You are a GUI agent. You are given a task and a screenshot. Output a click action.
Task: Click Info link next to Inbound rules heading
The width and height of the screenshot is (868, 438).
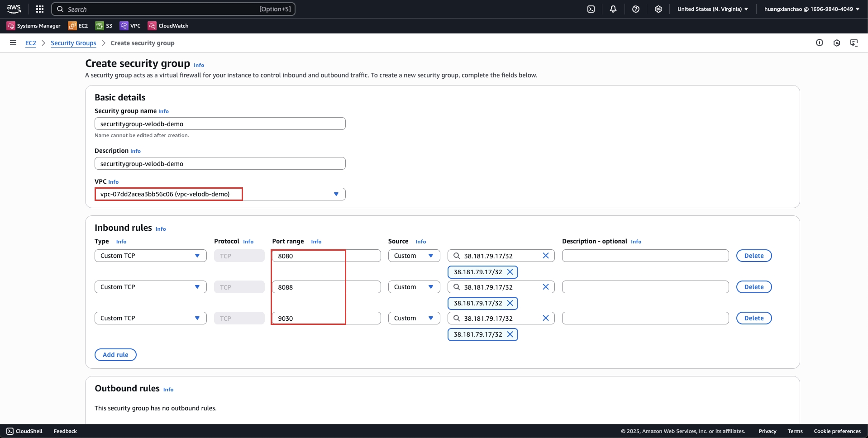pyautogui.click(x=161, y=229)
